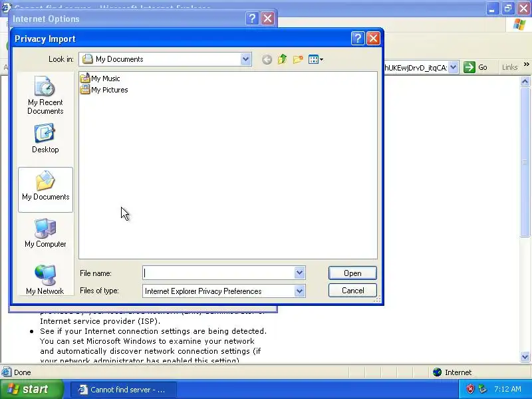Create a new folder
The height and width of the screenshot is (399, 532).
(298, 59)
